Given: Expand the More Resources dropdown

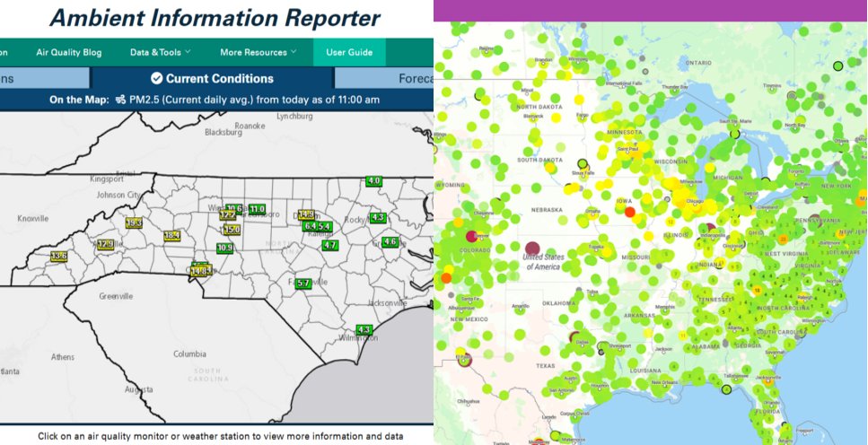Looking at the screenshot, I should click(258, 53).
